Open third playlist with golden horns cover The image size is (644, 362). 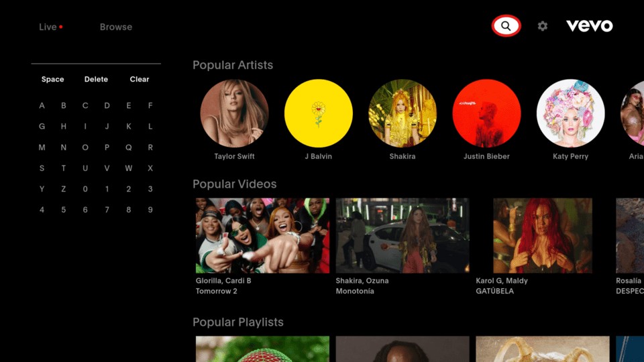click(543, 349)
